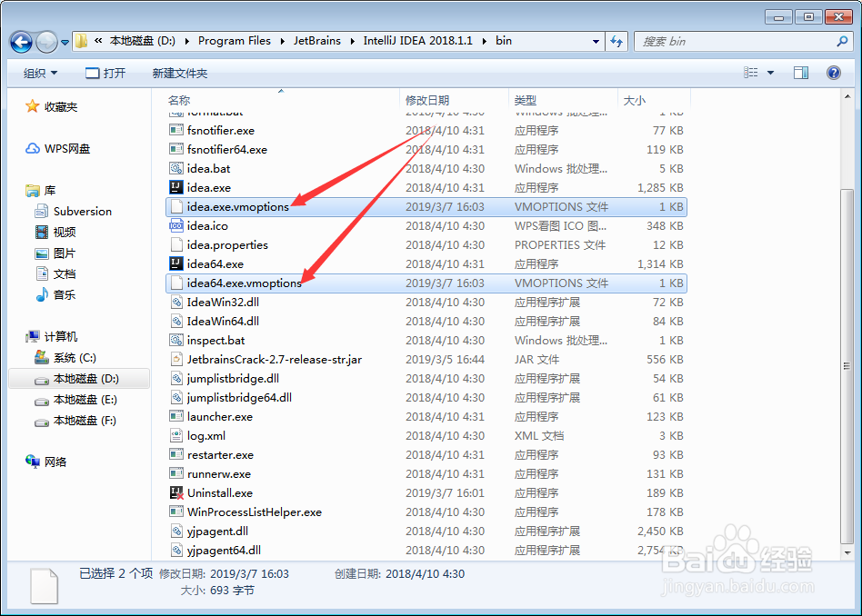This screenshot has height=616, width=862.
Task: Select 计算机 in the navigation pane
Action: tap(52, 336)
